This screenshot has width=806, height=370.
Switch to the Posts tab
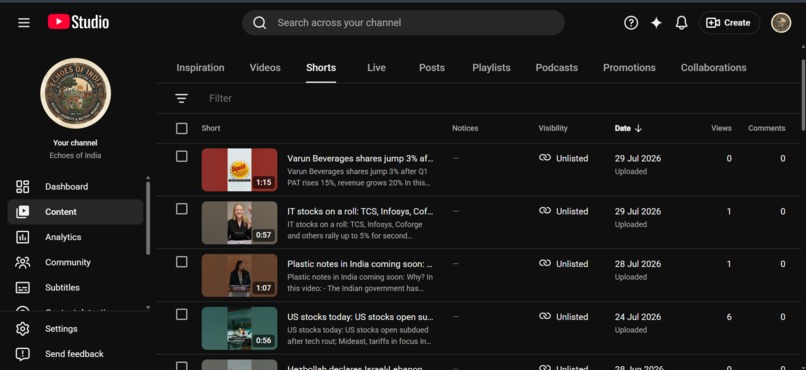(432, 68)
